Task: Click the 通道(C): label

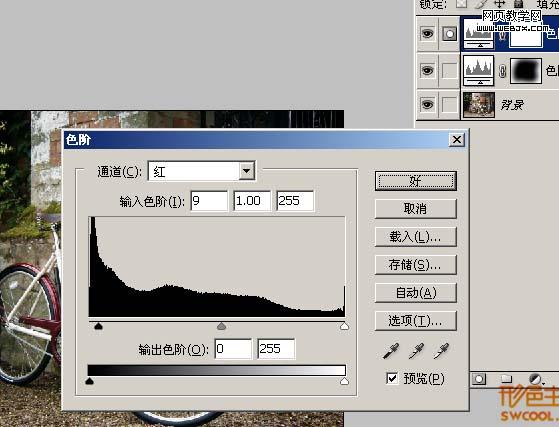Action: (120, 172)
